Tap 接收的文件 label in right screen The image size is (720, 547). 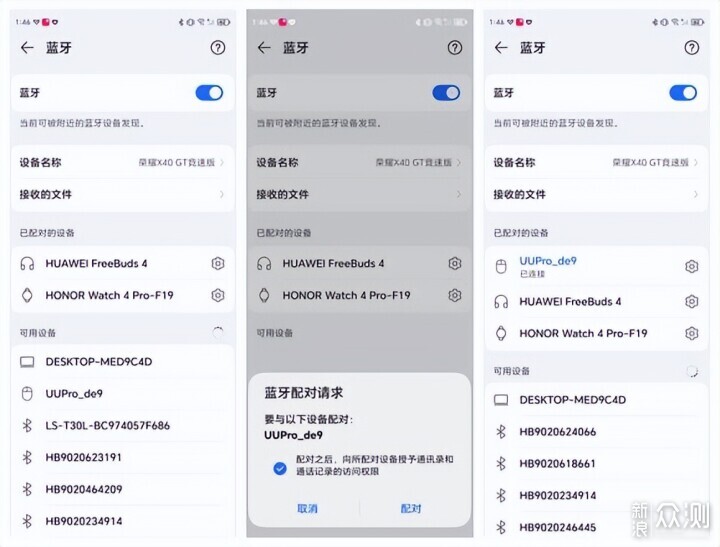pos(519,194)
